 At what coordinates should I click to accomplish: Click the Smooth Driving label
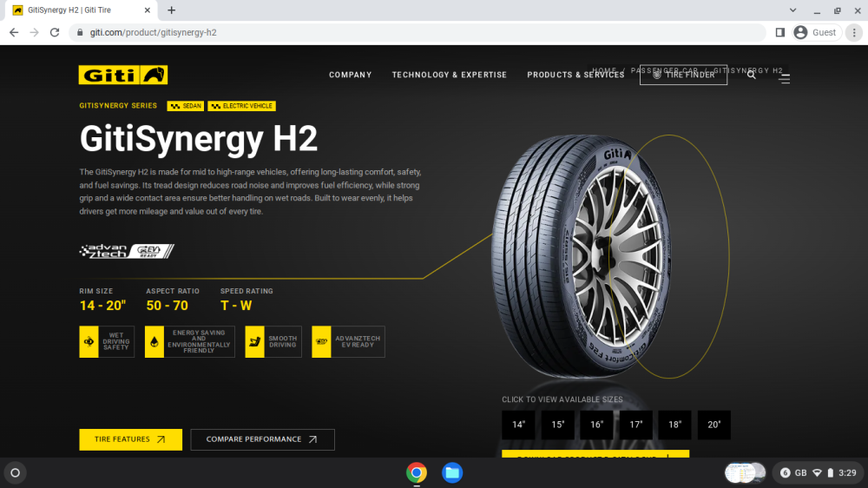(283, 342)
